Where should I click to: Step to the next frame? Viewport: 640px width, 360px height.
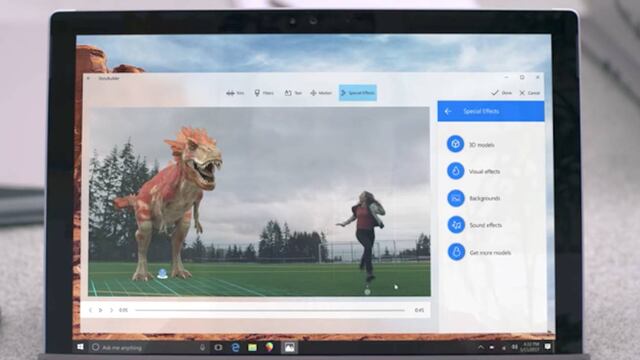click(x=111, y=310)
